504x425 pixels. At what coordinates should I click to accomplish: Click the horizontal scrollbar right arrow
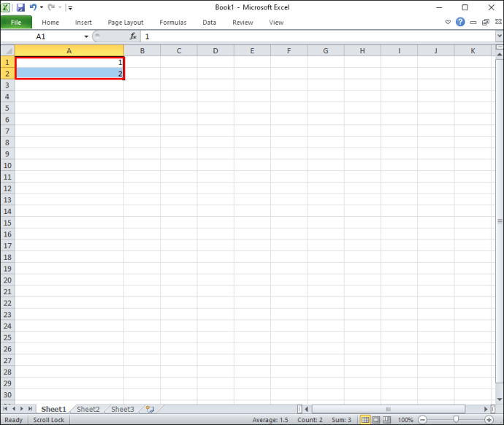[486, 409]
